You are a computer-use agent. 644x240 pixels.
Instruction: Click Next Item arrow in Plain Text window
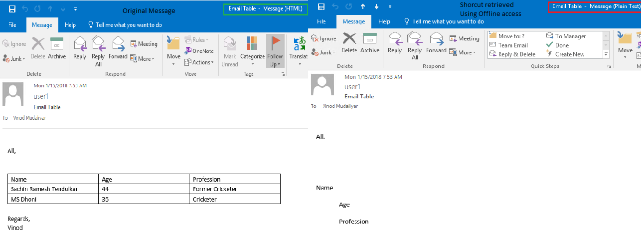[x=376, y=6]
